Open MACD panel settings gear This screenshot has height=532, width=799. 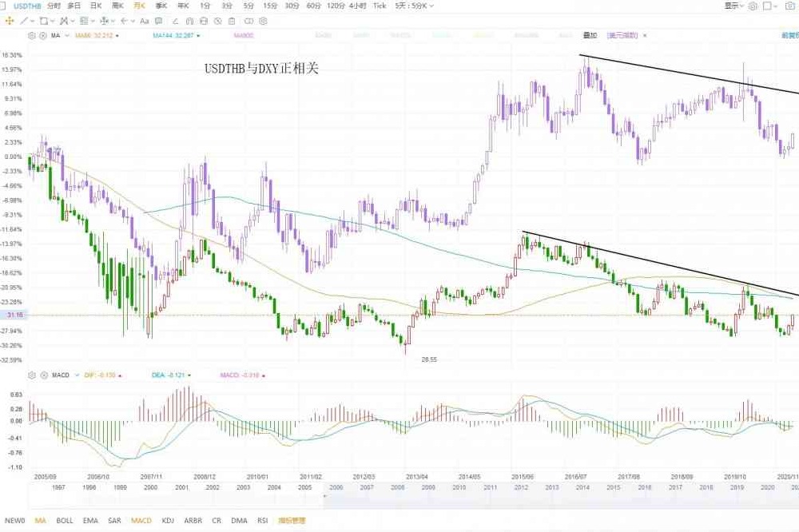pyautogui.click(x=32, y=374)
